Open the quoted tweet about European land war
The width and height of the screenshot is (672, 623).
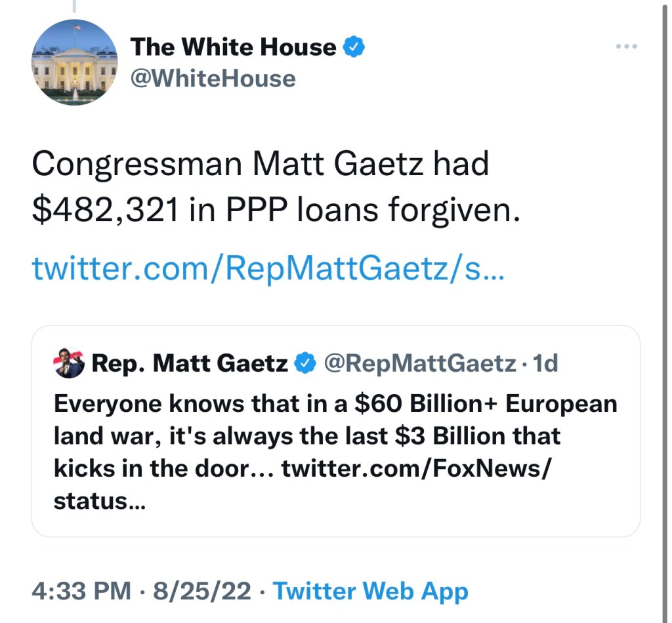pos(335,436)
